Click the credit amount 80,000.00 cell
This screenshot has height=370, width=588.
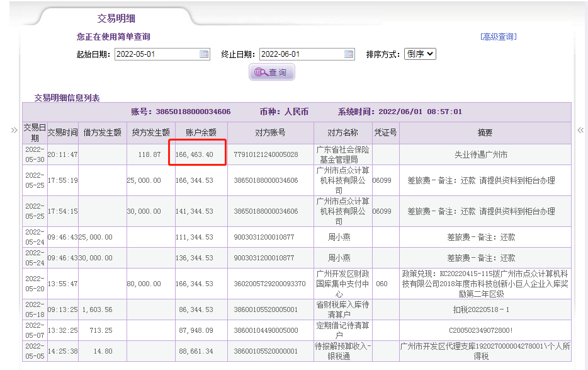[x=150, y=284]
